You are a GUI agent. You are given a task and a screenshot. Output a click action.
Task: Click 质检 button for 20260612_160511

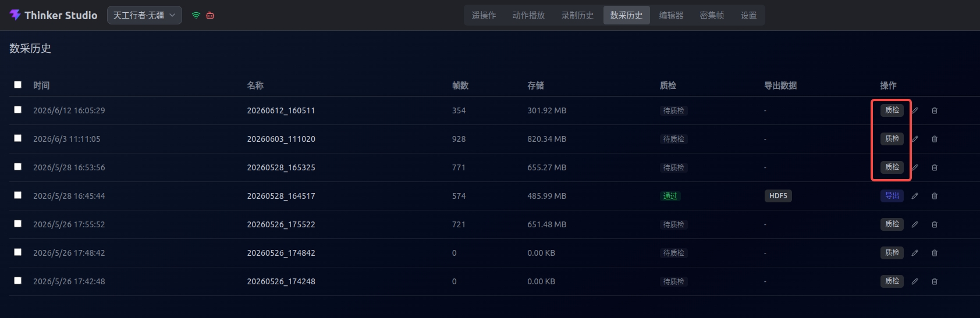[x=892, y=110]
